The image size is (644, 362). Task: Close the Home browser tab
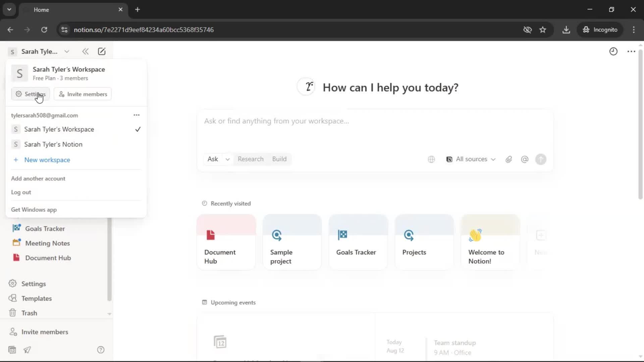[120, 9]
